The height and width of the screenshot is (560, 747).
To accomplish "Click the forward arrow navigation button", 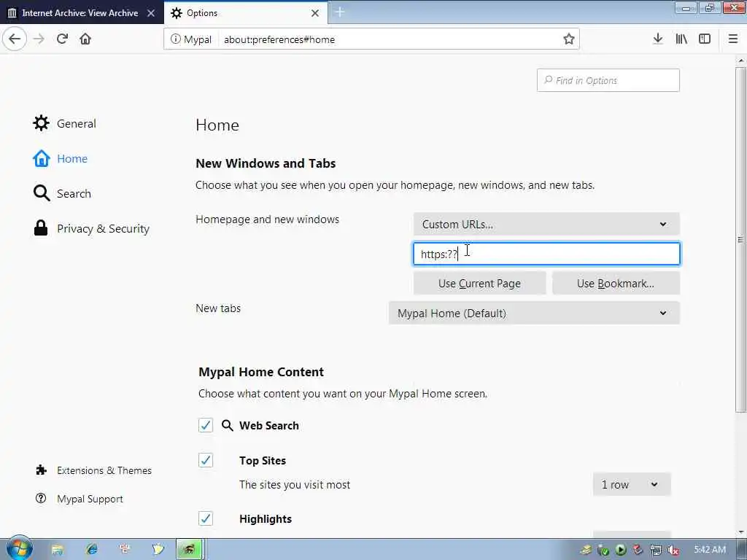I will click(x=39, y=39).
